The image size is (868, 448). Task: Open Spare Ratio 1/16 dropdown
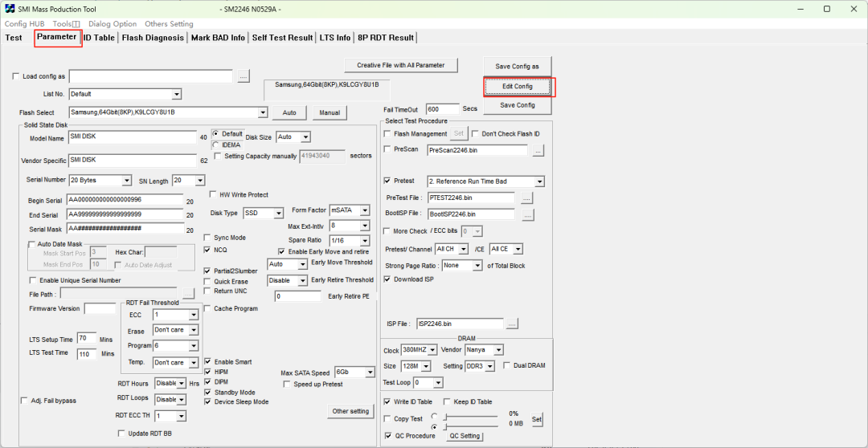pyautogui.click(x=365, y=241)
